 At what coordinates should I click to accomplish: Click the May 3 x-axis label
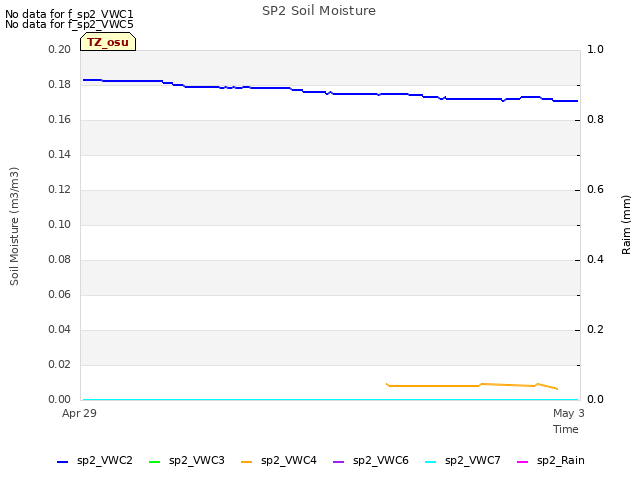569,413
